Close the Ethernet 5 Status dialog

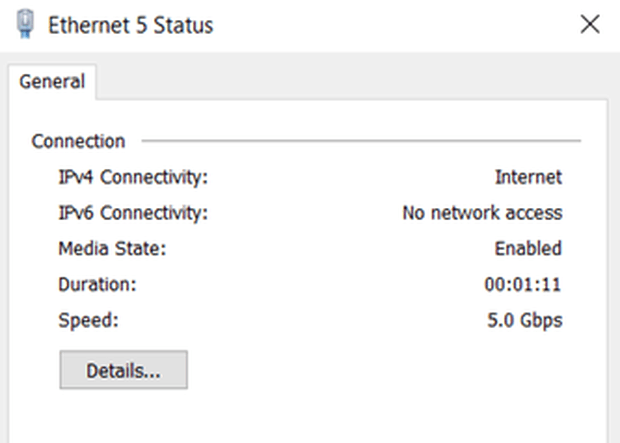(590, 24)
